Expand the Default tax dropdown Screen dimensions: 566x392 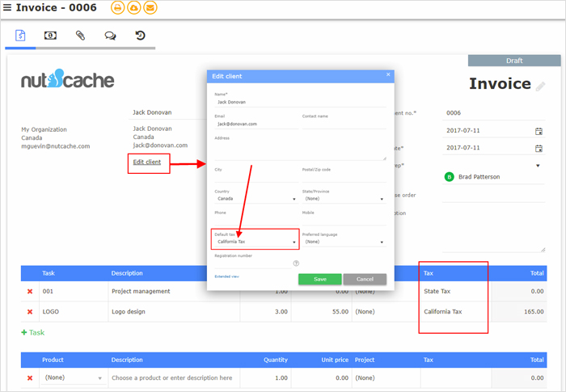click(x=255, y=242)
